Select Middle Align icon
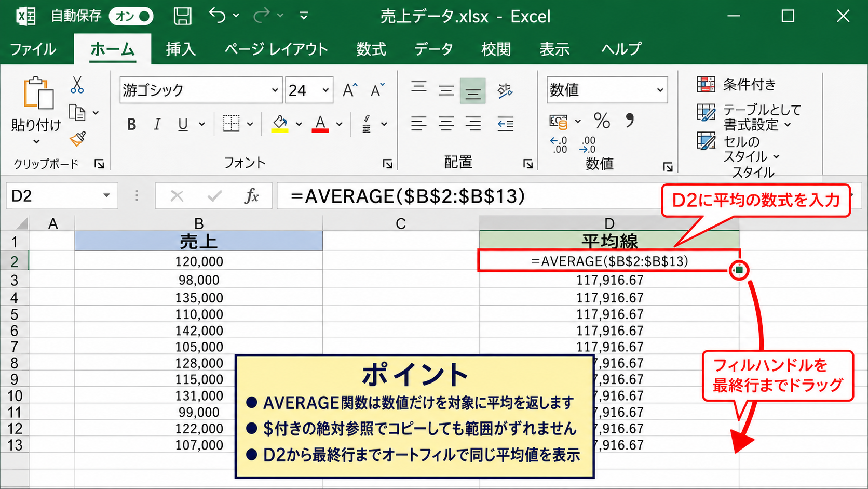The width and height of the screenshot is (868, 489). pos(446,90)
